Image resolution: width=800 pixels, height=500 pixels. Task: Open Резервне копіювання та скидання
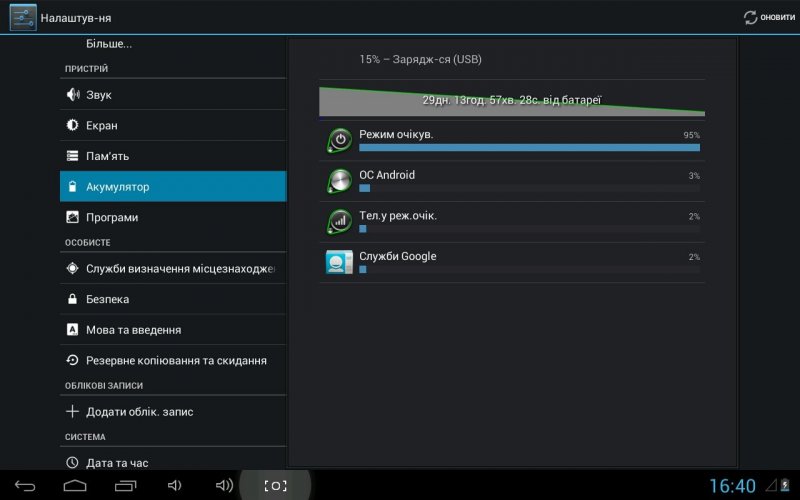[173, 360]
